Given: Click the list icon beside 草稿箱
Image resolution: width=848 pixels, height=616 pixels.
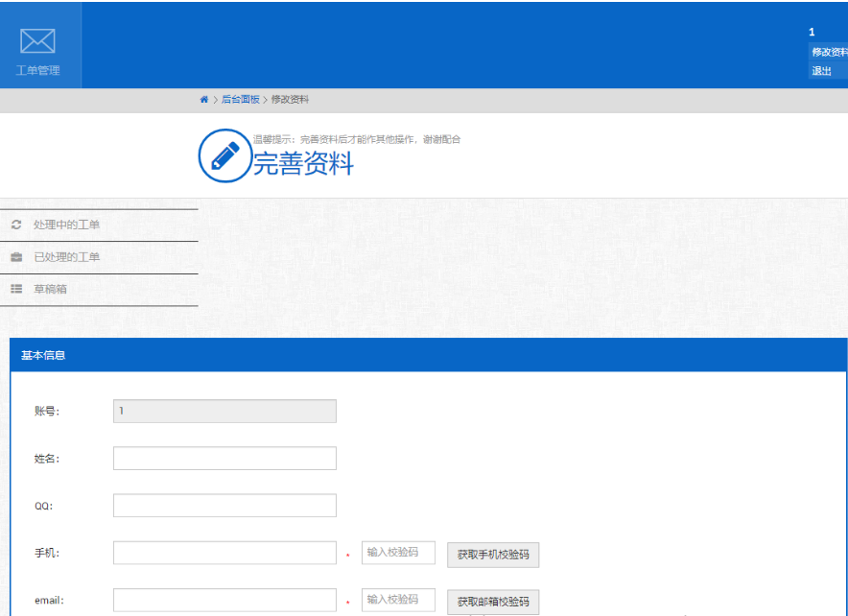Looking at the screenshot, I should click(16, 289).
